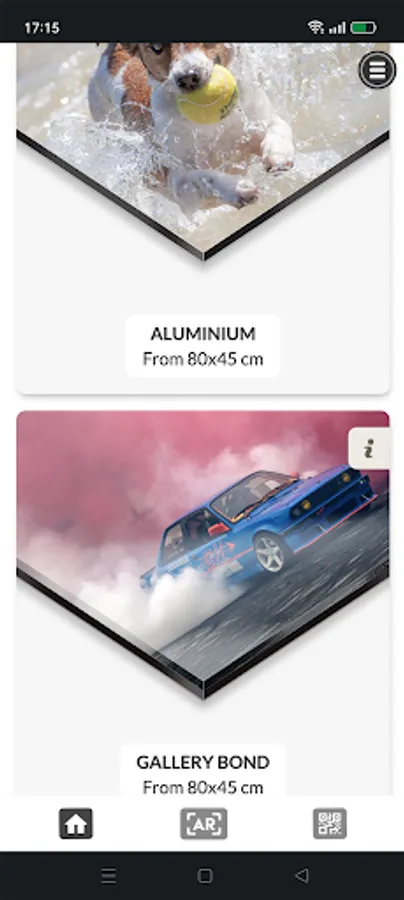404x900 pixels.
Task: Open the hamburger menu icon
Action: coord(377,70)
